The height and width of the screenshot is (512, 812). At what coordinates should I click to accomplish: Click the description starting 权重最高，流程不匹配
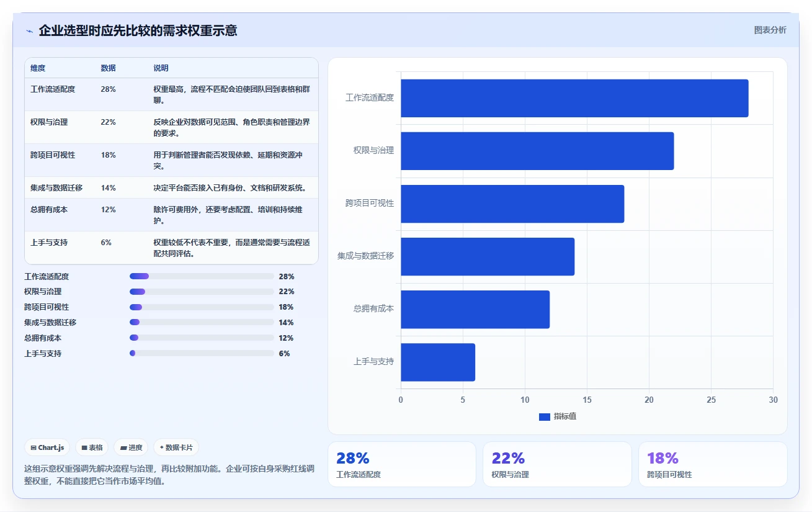(232, 95)
